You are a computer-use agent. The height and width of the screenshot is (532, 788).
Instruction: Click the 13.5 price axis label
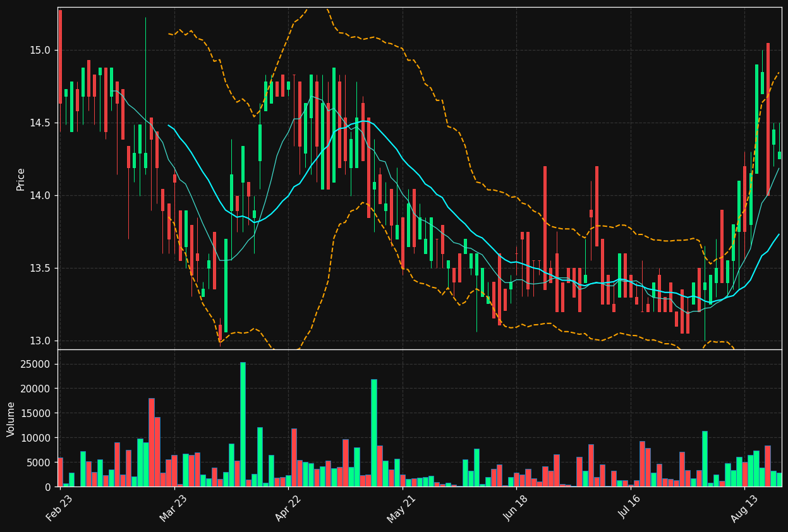[x=41, y=268]
